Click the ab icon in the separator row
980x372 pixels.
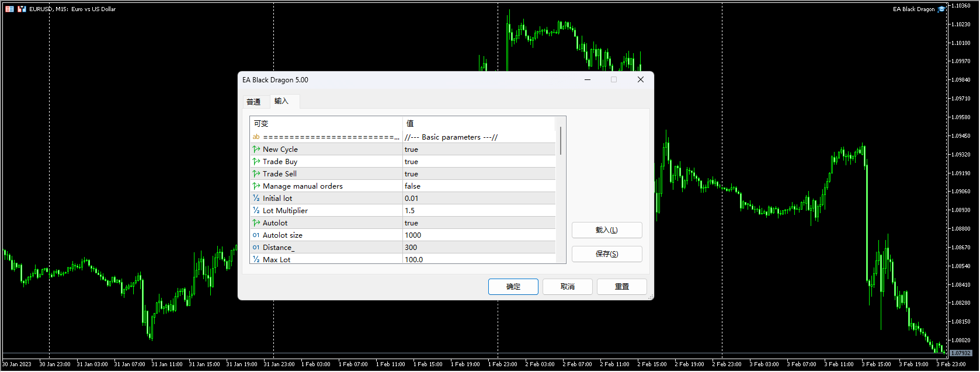256,137
